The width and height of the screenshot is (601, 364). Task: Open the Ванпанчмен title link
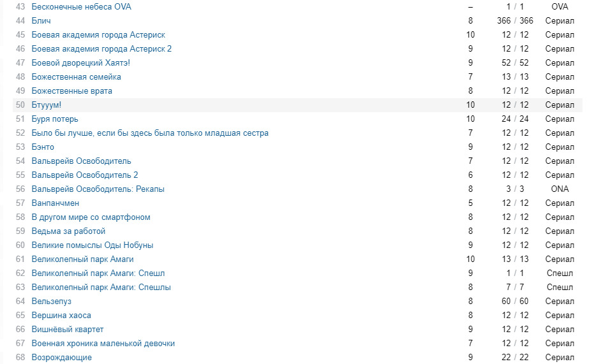point(56,203)
